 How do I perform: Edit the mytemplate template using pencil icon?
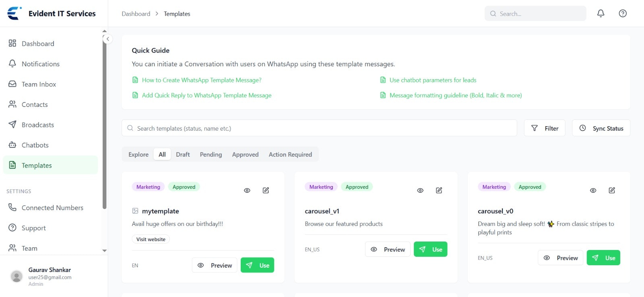[266, 190]
